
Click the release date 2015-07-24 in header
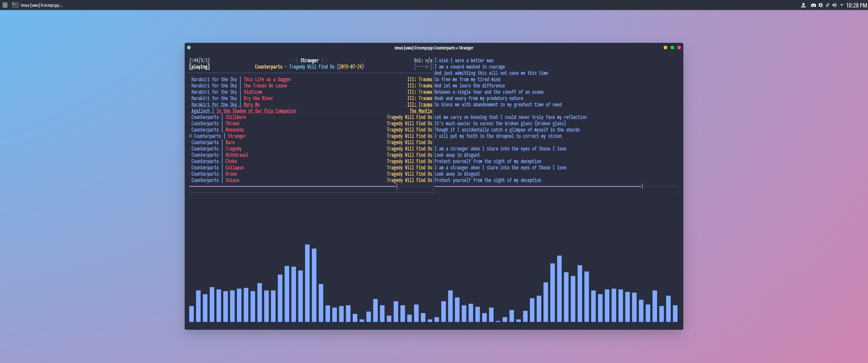pos(350,67)
